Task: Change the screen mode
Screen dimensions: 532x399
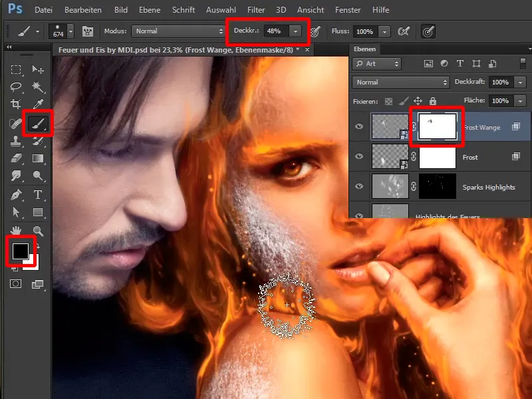Action: click(37, 285)
